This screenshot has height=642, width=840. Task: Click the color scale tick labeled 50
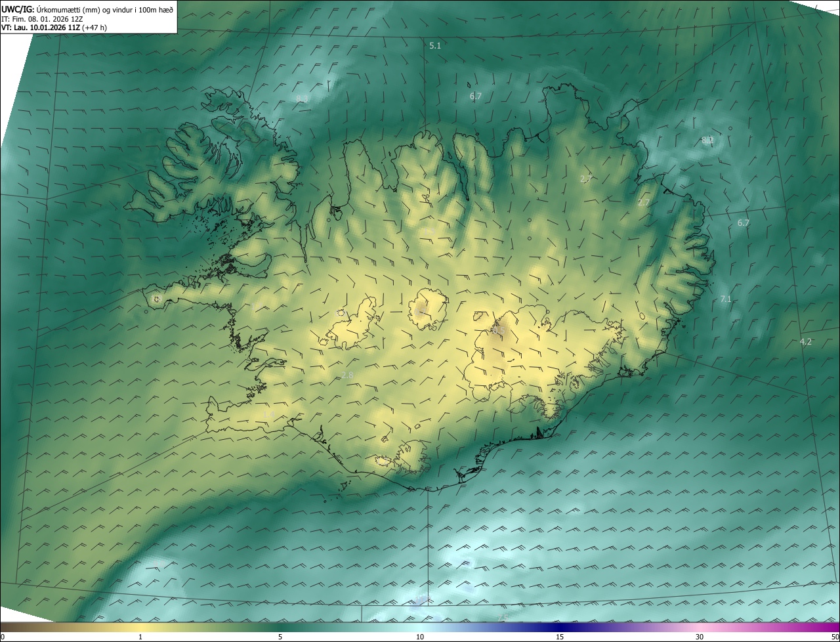pos(835,637)
